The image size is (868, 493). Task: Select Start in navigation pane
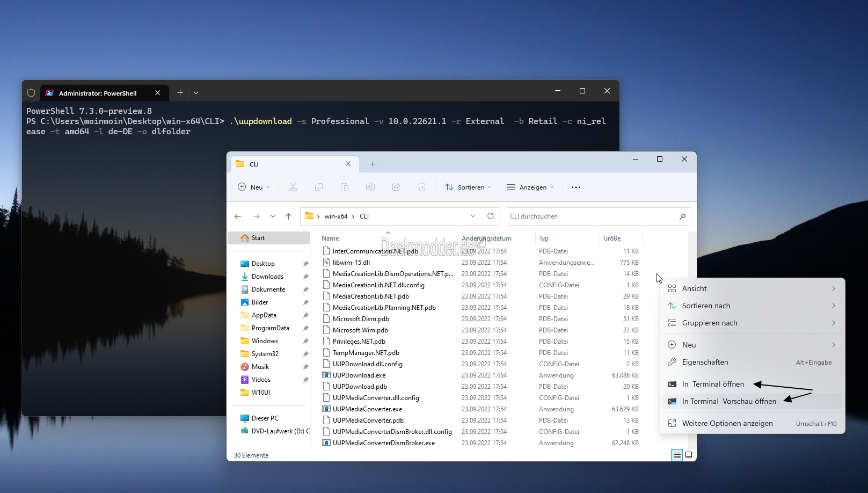(269, 238)
